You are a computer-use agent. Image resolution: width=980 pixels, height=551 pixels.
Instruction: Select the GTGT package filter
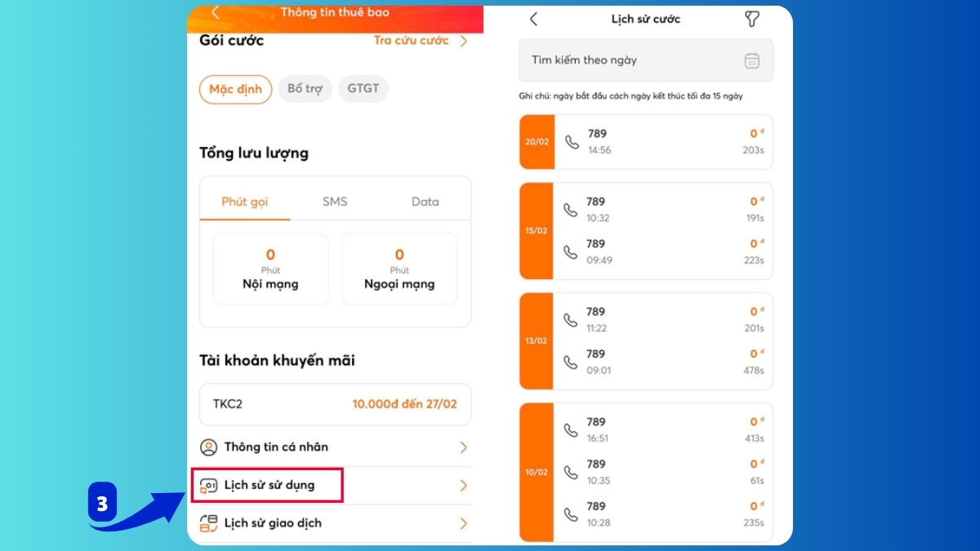[363, 89]
